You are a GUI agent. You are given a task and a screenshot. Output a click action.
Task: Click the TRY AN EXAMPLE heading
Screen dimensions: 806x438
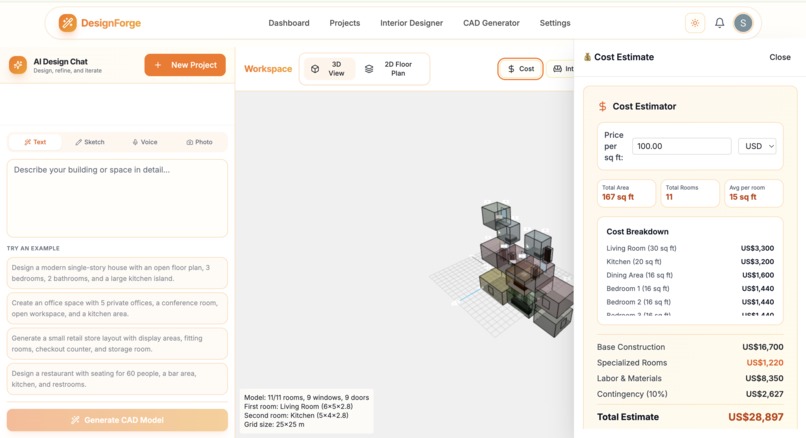click(33, 248)
